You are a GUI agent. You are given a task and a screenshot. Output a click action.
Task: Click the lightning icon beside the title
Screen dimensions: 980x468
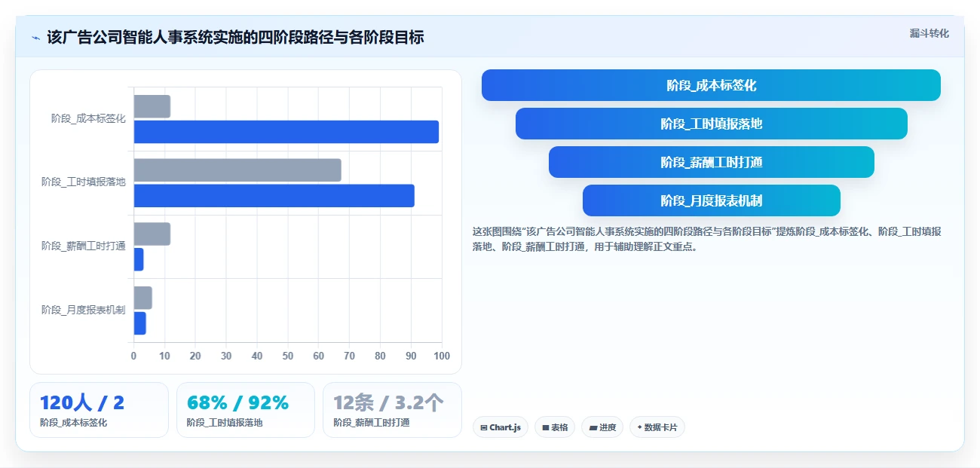(35, 37)
